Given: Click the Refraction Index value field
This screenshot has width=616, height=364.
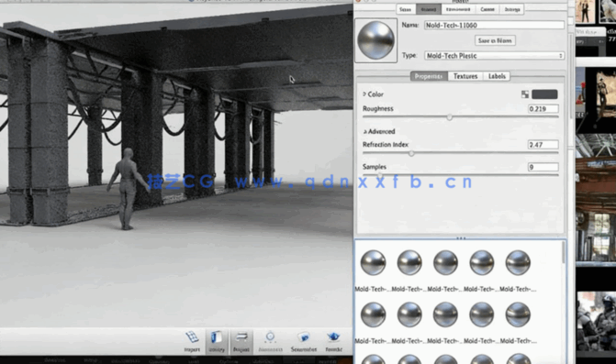Looking at the screenshot, I should (543, 145).
